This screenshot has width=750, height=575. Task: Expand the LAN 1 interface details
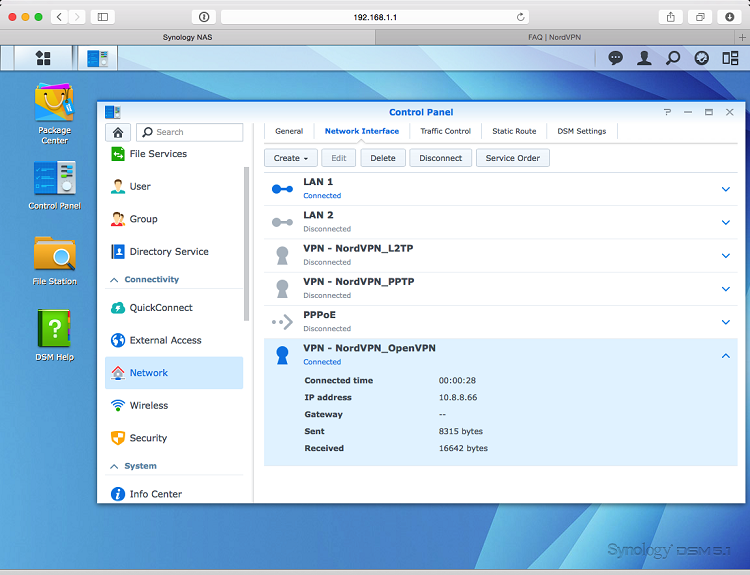pos(726,189)
